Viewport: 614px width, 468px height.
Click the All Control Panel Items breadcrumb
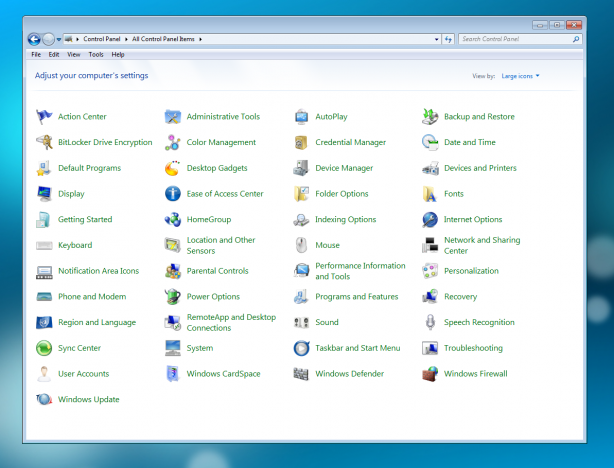pos(163,39)
